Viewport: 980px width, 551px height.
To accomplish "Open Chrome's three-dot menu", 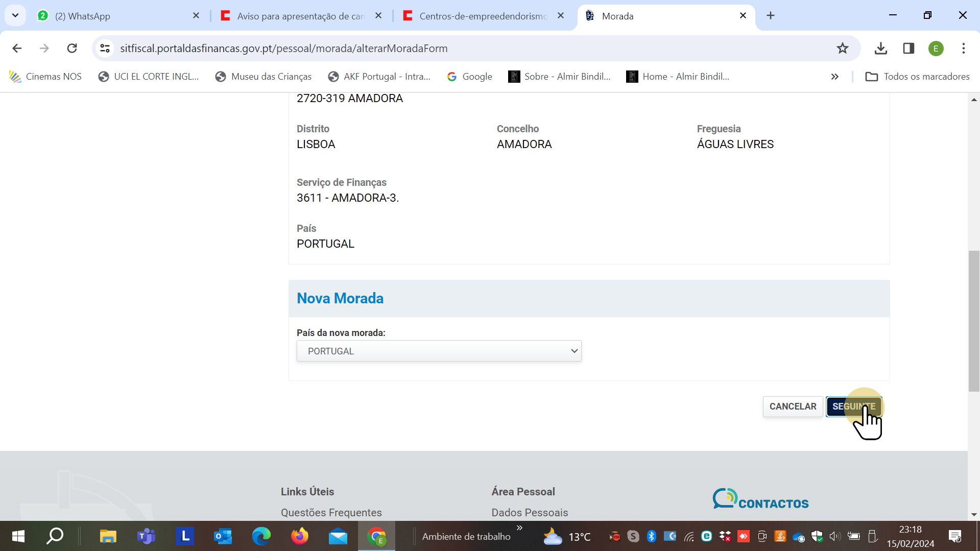I will pos(963,48).
